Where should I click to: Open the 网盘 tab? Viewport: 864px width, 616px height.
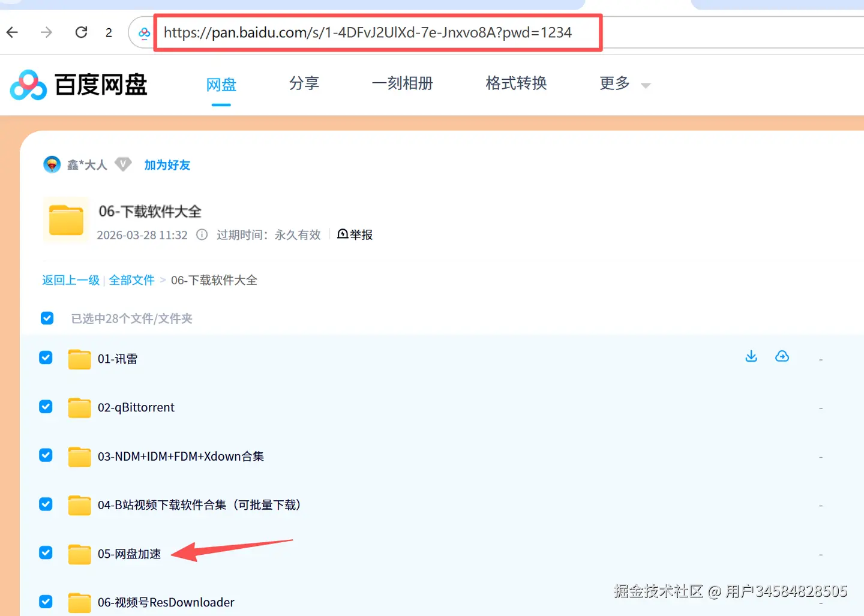click(x=221, y=85)
